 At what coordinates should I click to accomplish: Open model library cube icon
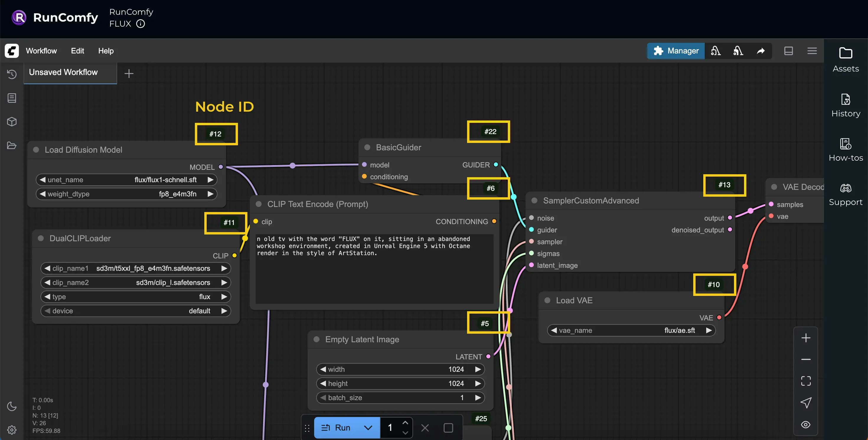click(12, 122)
